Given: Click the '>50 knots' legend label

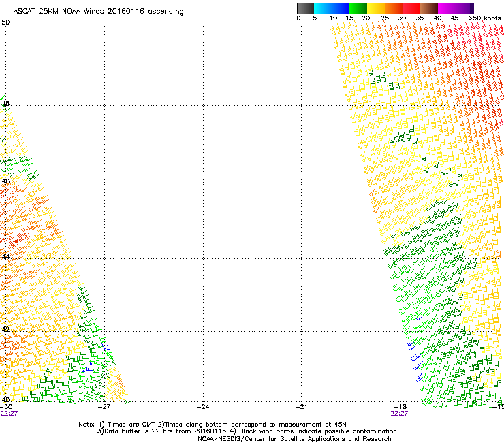Looking at the screenshot, I should coord(484,18).
